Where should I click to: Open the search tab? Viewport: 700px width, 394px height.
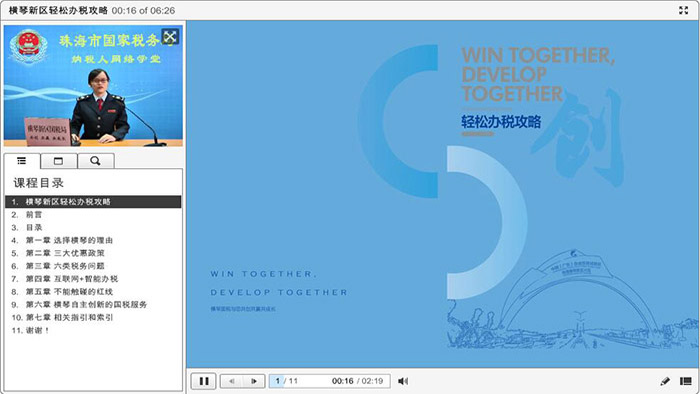pyautogui.click(x=95, y=161)
